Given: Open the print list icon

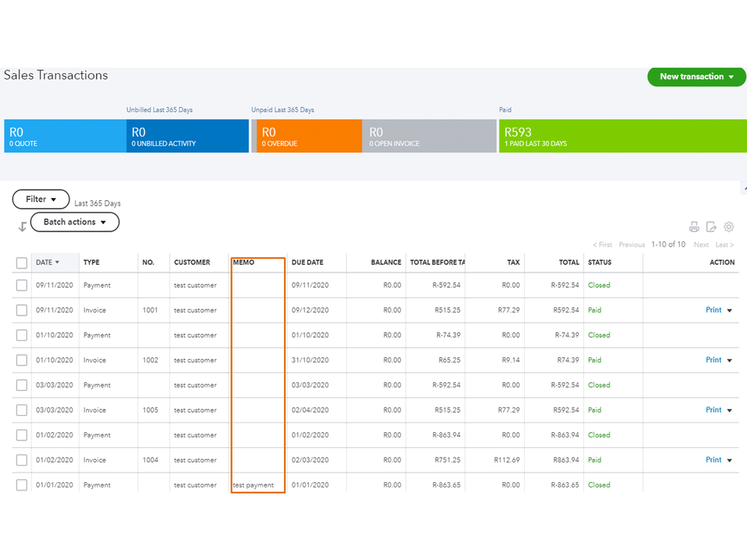Looking at the screenshot, I should [694, 227].
